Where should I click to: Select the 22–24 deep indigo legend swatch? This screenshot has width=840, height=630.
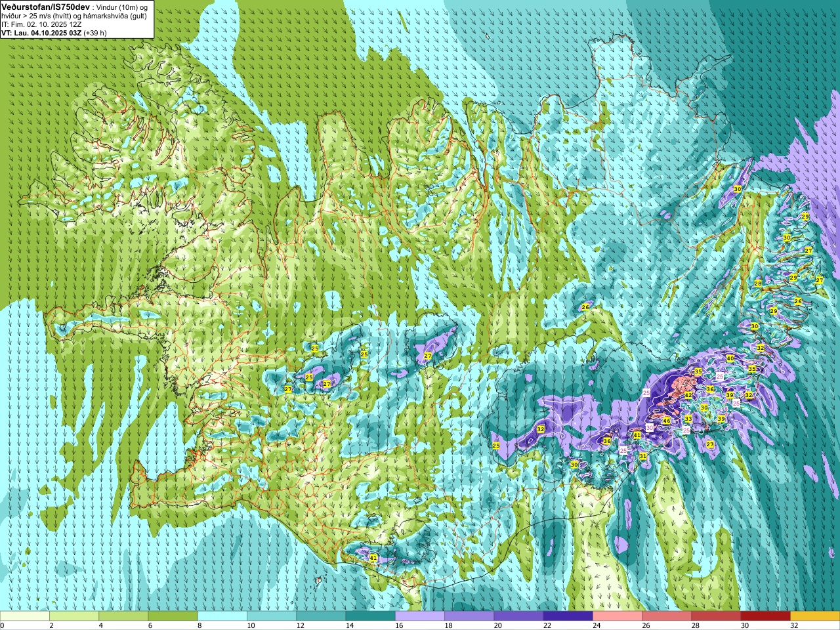[x=568, y=616]
